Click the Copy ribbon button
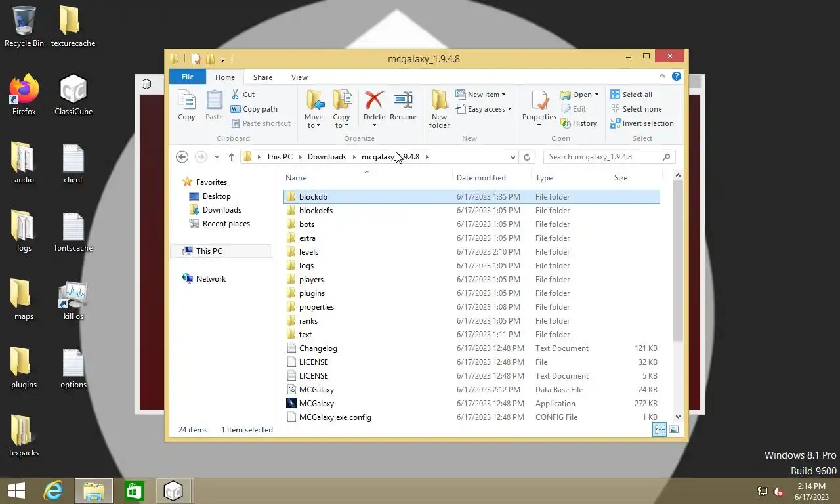840x504 pixels. point(186,106)
